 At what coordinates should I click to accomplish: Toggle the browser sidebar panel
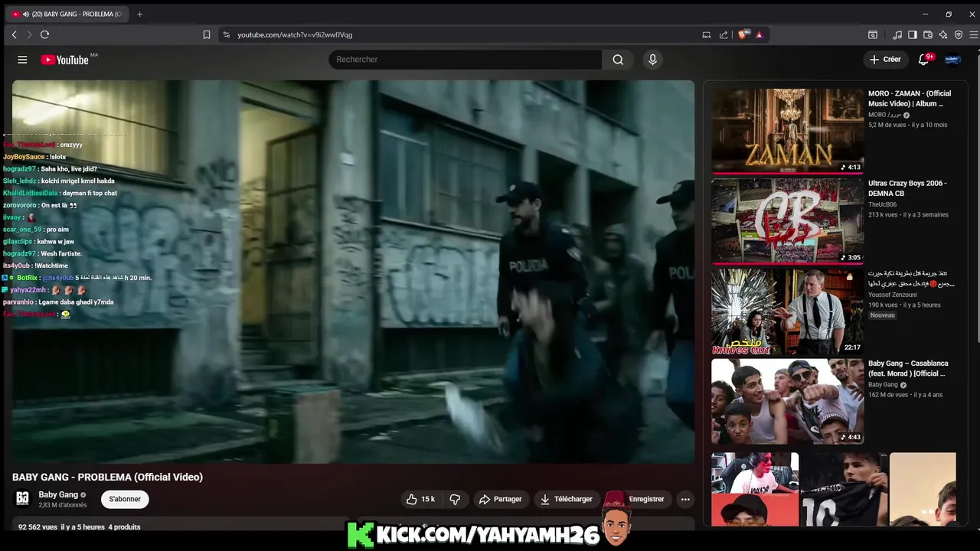[x=913, y=34]
